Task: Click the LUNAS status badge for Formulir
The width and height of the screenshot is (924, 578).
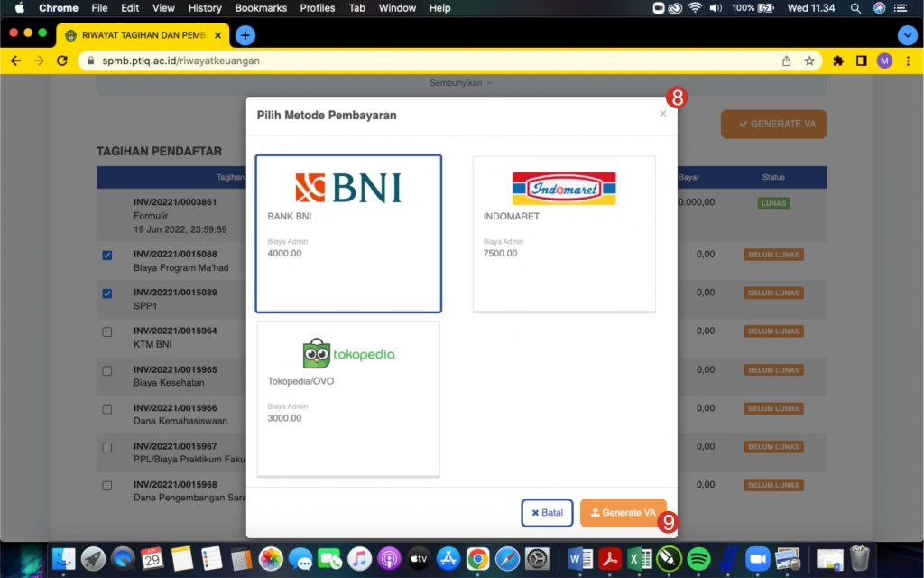Action: [773, 203]
